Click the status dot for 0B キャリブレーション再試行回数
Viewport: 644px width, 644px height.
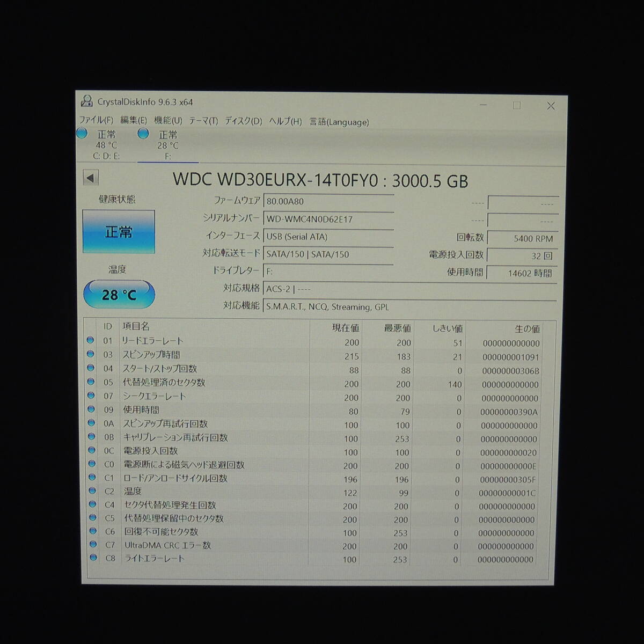point(92,436)
